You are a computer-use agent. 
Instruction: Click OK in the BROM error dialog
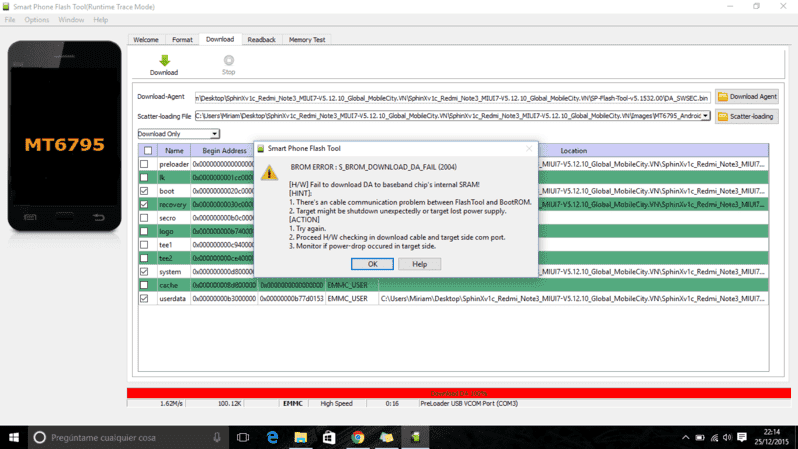[372, 264]
